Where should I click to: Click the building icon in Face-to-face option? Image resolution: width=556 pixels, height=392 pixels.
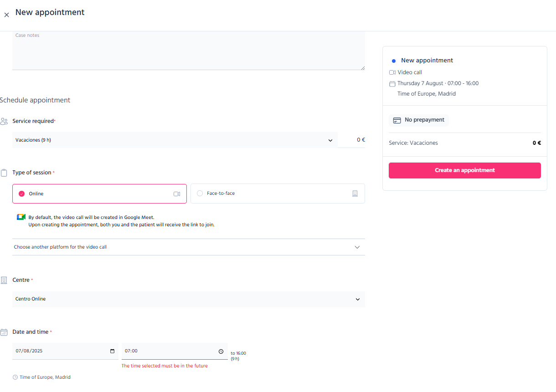[355, 193]
